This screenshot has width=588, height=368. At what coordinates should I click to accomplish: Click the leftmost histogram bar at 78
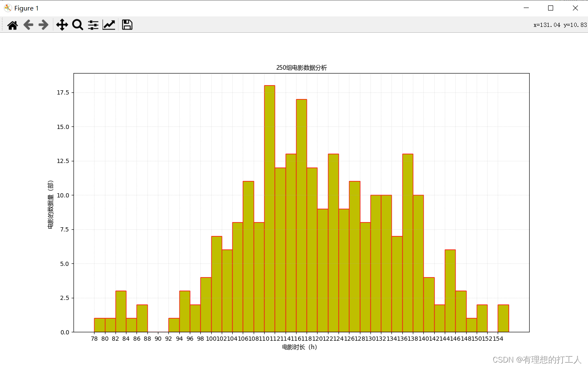tap(100, 325)
